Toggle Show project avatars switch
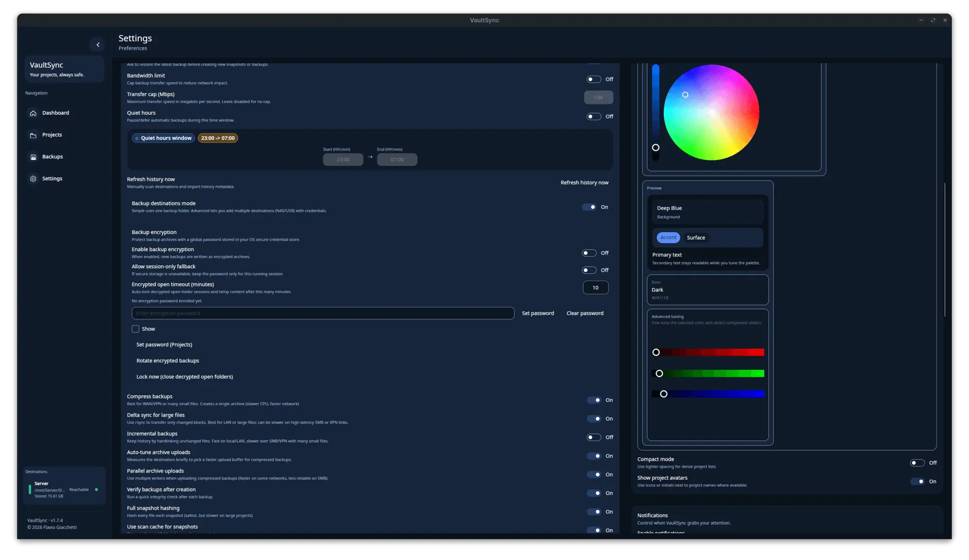Image resolution: width=969 pixels, height=560 pixels. [917, 481]
